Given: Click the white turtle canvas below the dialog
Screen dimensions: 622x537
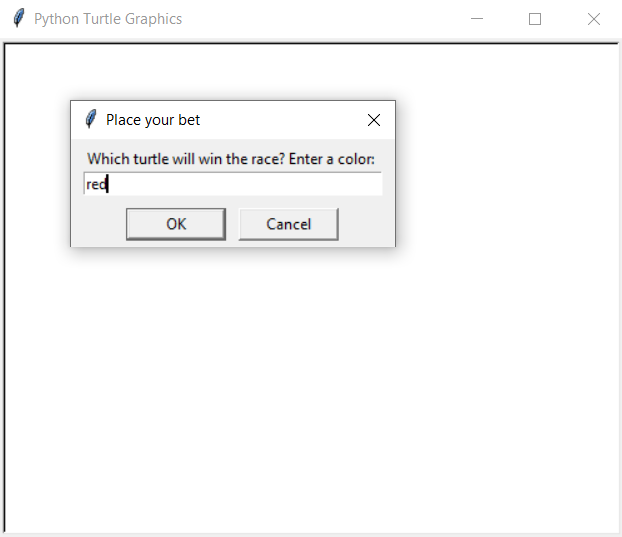Looking at the screenshot, I should [x=300, y=400].
